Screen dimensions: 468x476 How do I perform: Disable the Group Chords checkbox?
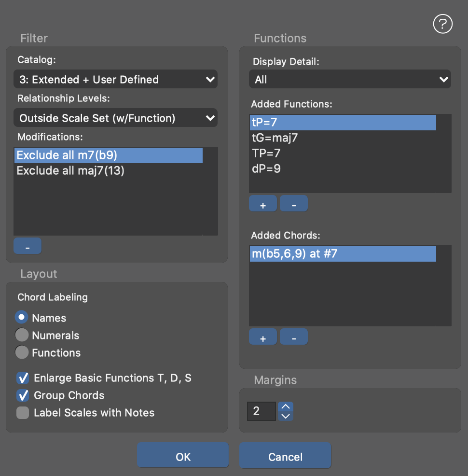tap(23, 395)
